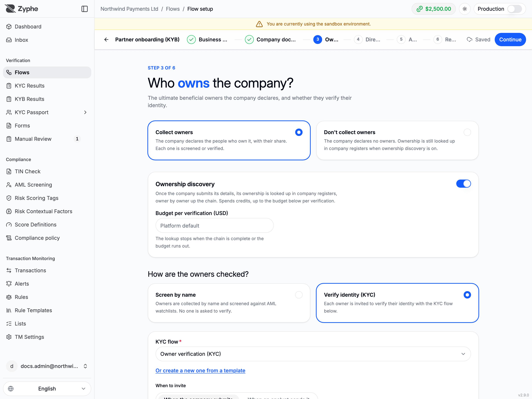This screenshot has height=399, width=532.
Task: Go to Company documents step
Action: pyautogui.click(x=270, y=40)
